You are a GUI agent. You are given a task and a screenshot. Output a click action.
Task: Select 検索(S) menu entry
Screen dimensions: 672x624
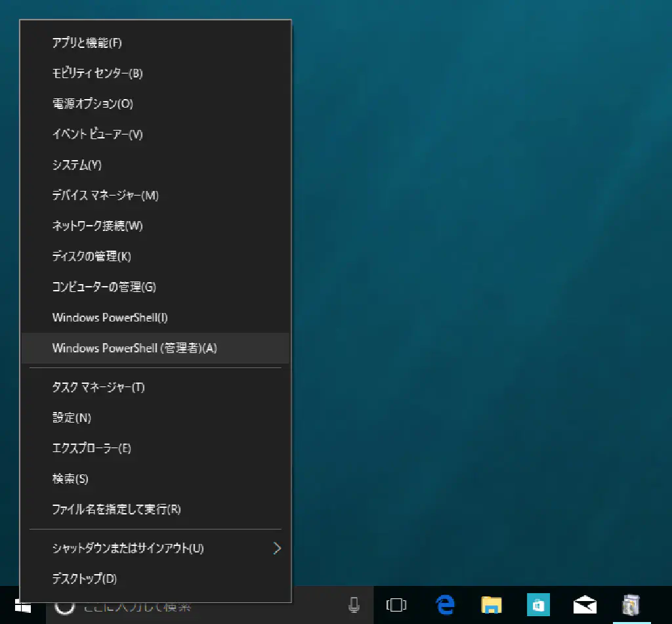tap(155, 479)
